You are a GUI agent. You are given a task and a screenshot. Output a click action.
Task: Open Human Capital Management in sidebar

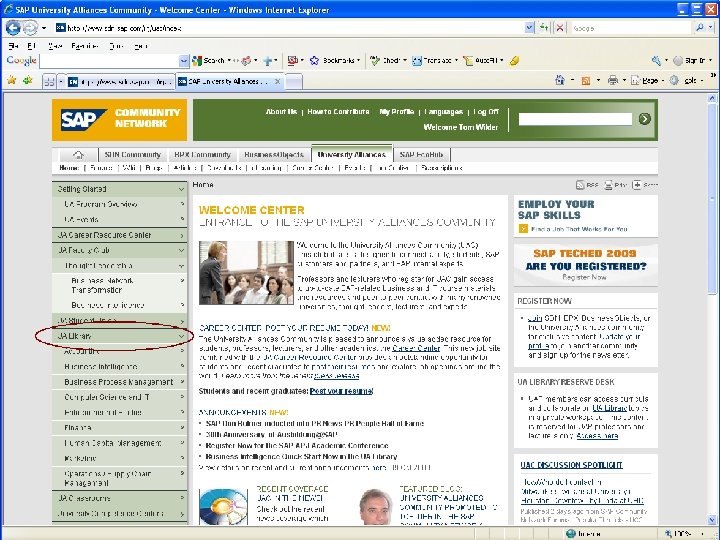(119, 443)
